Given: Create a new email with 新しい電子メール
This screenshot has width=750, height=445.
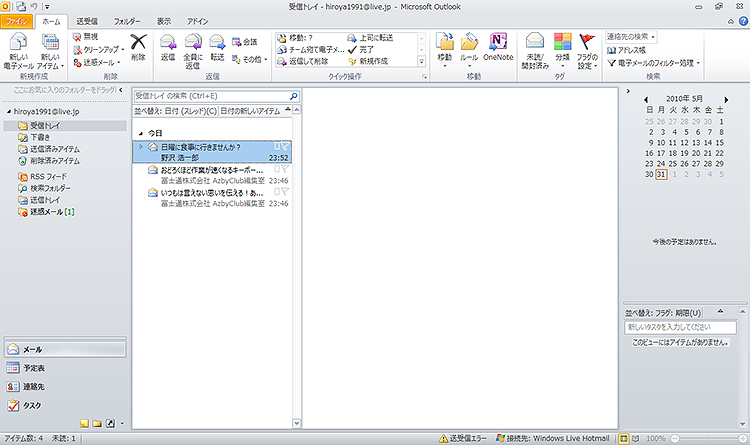Looking at the screenshot, I should click(x=18, y=51).
